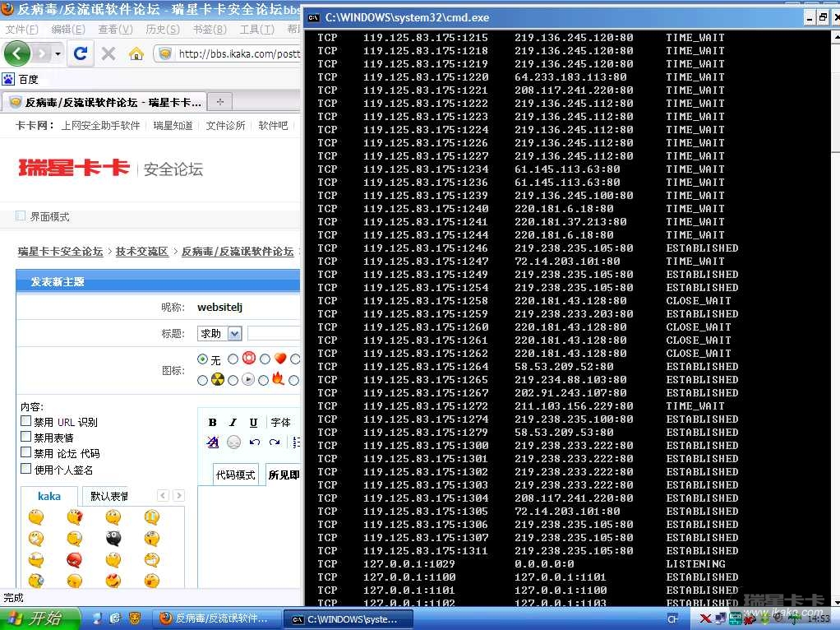Switch to 代码模式 editor tab
Viewport: 840px width, 630px height.
[236, 475]
